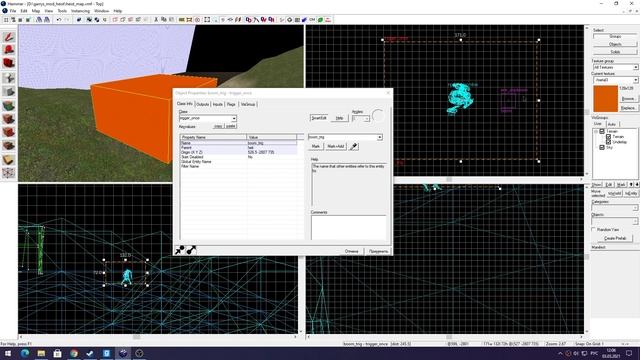640x360 pixels.
Task: Click the Angles compass dial
Action: [x=378, y=116]
